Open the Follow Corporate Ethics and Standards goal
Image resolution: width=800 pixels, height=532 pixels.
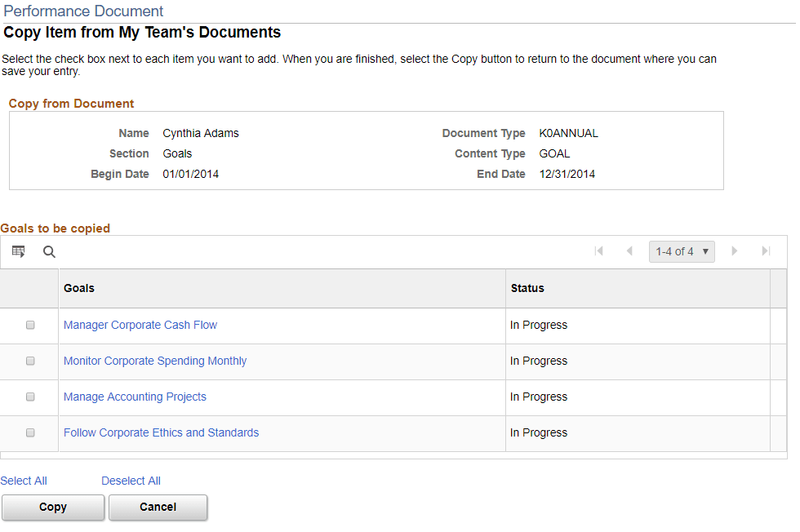pyautogui.click(x=161, y=432)
